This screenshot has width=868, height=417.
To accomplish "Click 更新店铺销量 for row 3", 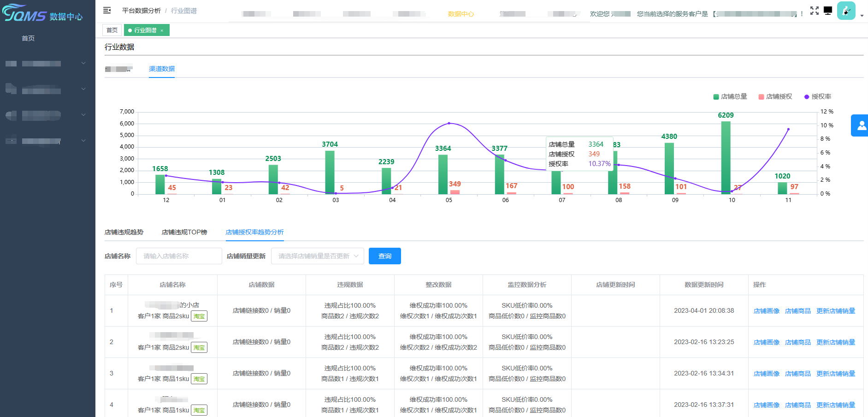I will [836, 374].
